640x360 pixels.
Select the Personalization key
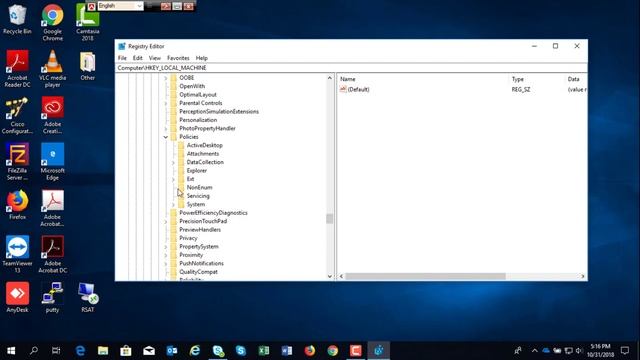(198, 120)
